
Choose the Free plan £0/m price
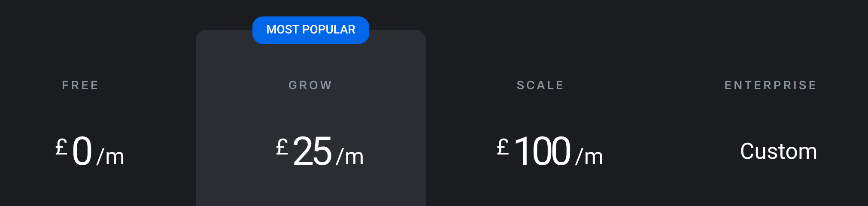[x=90, y=151]
